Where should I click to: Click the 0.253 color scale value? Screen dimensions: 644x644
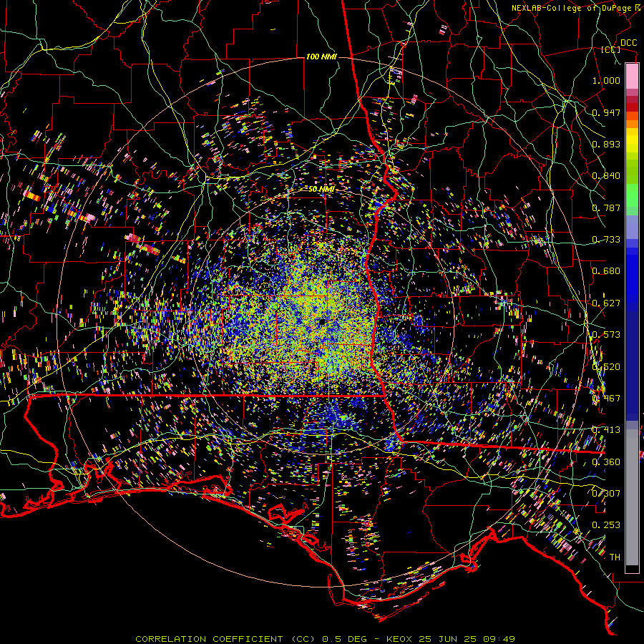pyautogui.click(x=606, y=525)
